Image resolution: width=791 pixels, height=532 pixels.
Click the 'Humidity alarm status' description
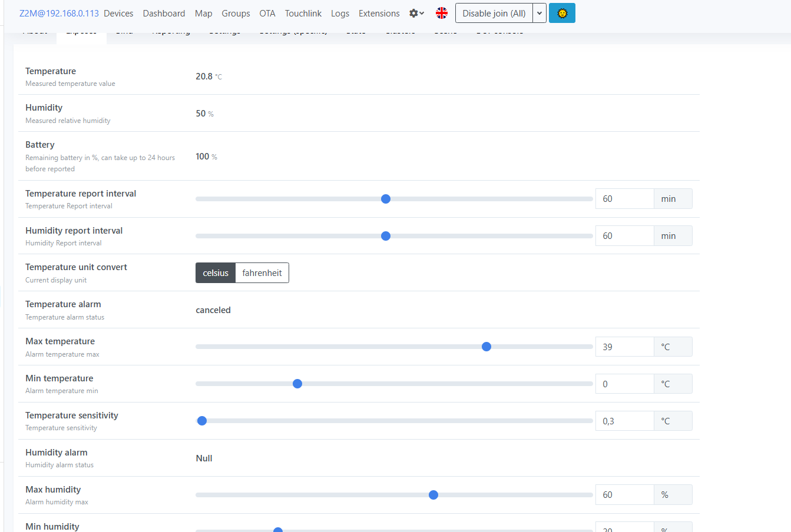59,465
